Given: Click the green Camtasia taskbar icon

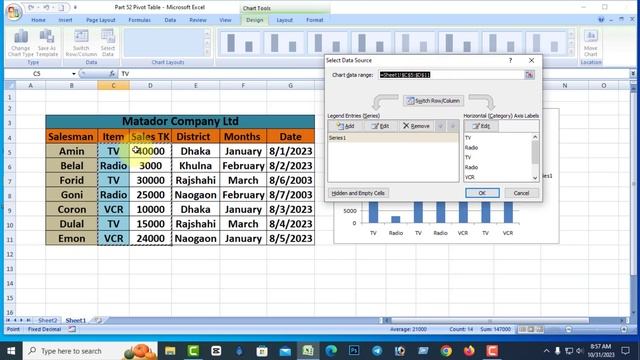Looking at the screenshot, I should tap(193, 351).
